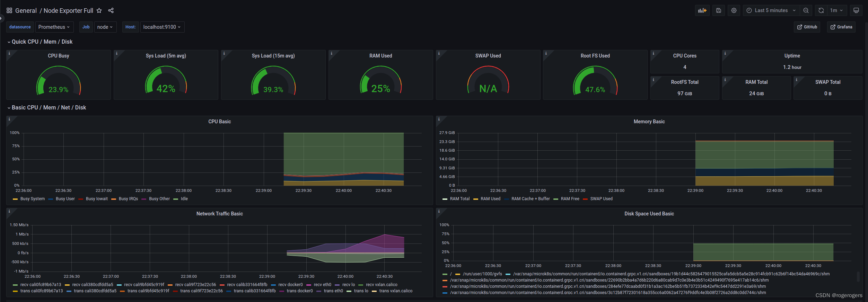Show info icon of Memory Basic panel
868x302 pixels.
coord(439,119)
